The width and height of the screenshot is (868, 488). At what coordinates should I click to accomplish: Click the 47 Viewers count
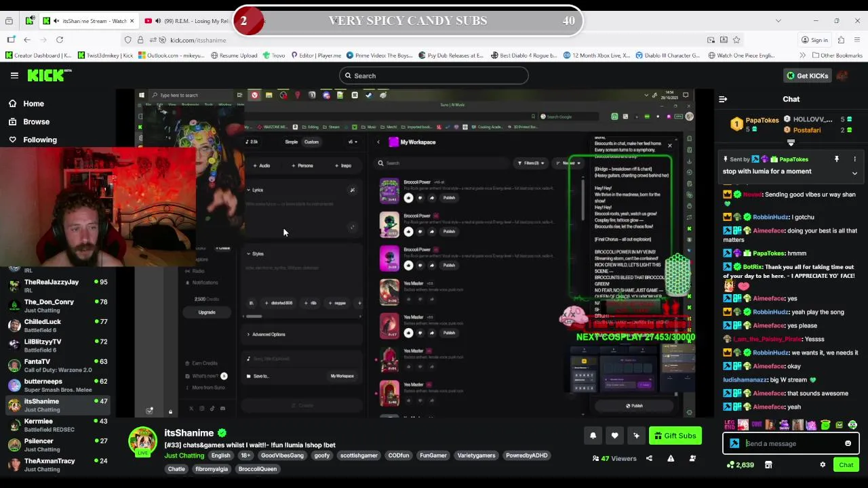614,459
